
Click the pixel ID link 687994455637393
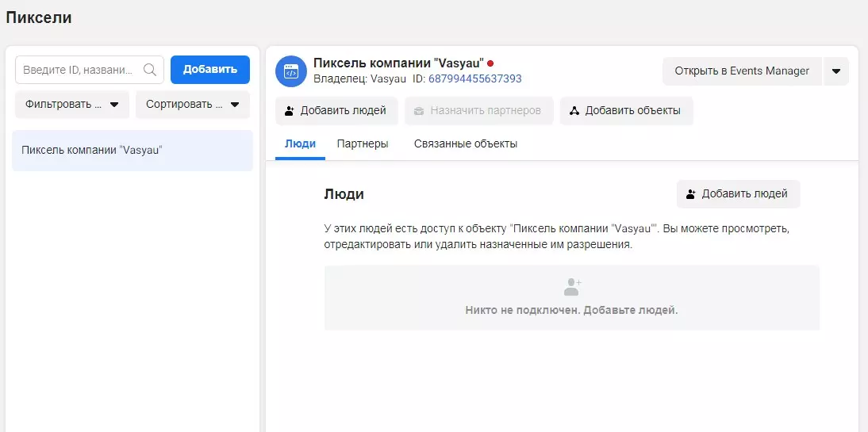point(475,79)
